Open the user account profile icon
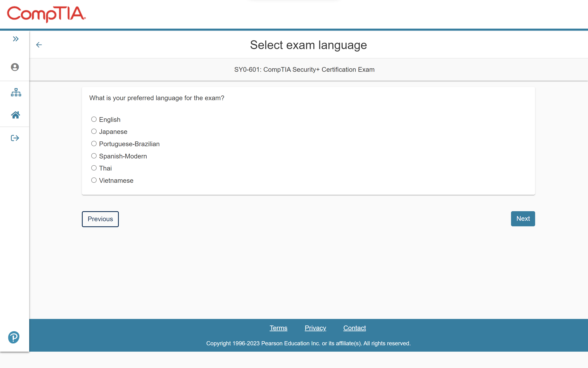 click(x=15, y=67)
